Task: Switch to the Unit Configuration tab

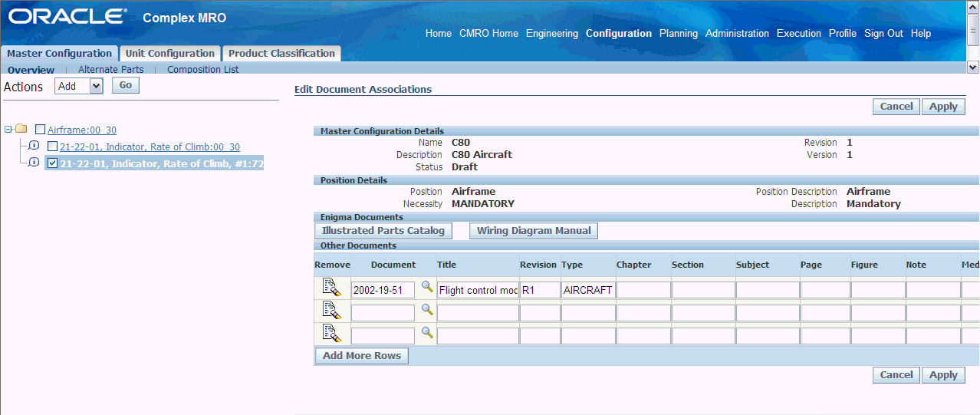Action: tap(170, 54)
